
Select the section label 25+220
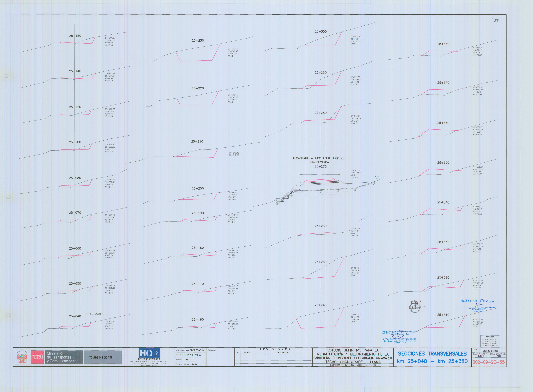click(x=198, y=88)
